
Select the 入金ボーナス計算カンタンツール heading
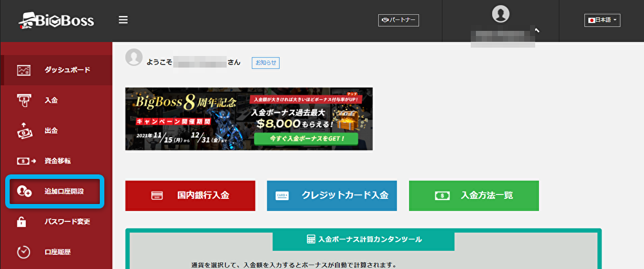pyautogui.click(x=370, y=239)
